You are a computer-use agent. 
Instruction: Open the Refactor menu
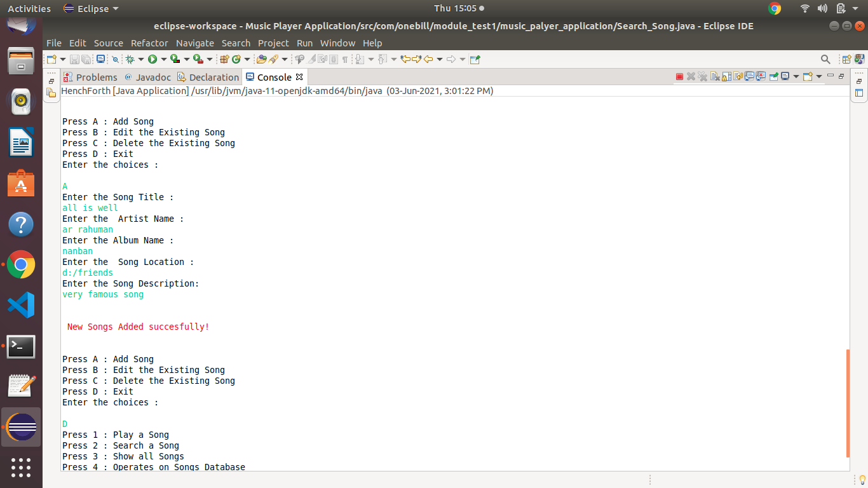coord(149,43)
